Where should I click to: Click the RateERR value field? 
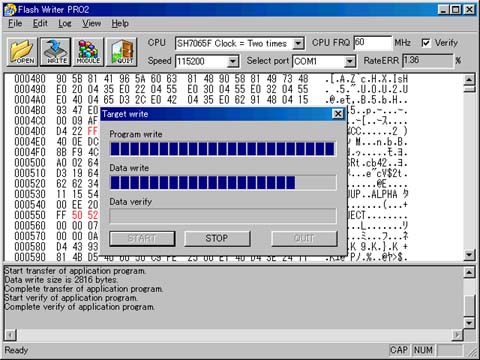point(428,61)
